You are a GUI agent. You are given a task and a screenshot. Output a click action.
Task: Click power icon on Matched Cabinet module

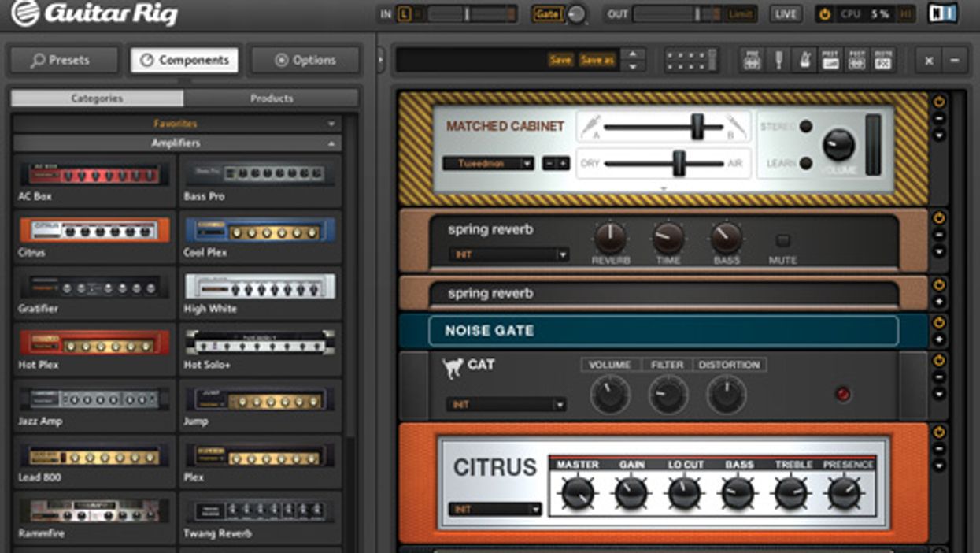(x=938, y=102)
